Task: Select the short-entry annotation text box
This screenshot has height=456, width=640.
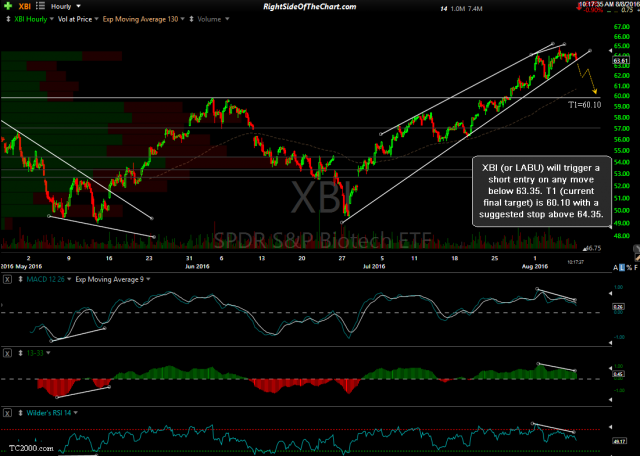Action: (x=541, y=191)
